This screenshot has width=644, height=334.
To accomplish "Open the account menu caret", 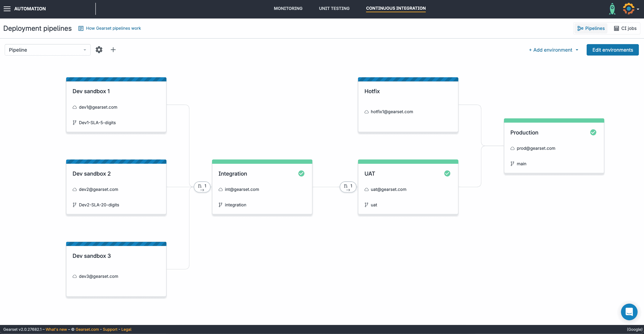I will tap(638, 9).
